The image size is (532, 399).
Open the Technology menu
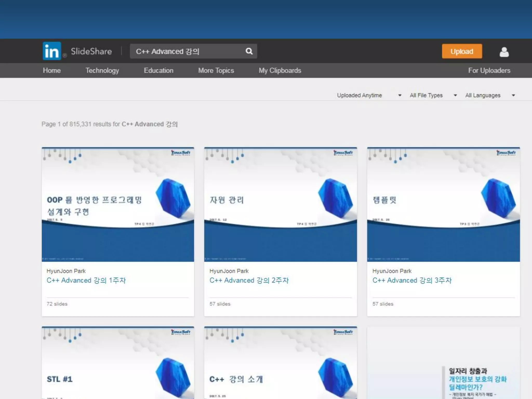[x=102, y=70]
